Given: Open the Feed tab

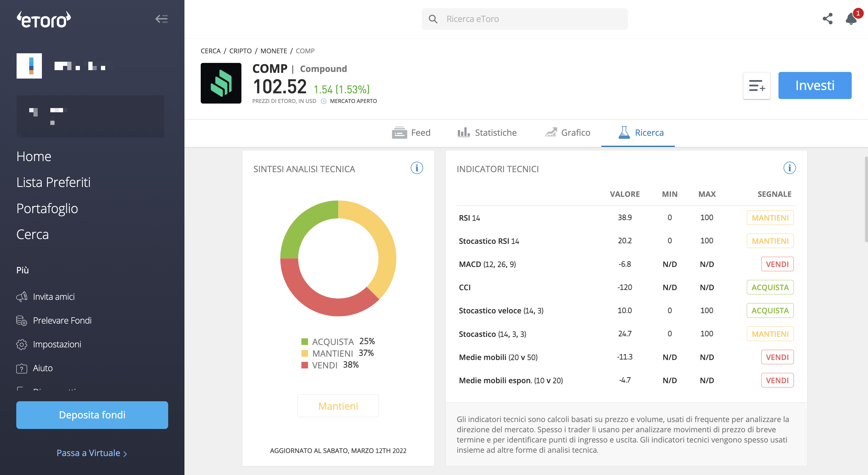Looking at the screenshot, I should pyautogui.click(x=411, y=133).
